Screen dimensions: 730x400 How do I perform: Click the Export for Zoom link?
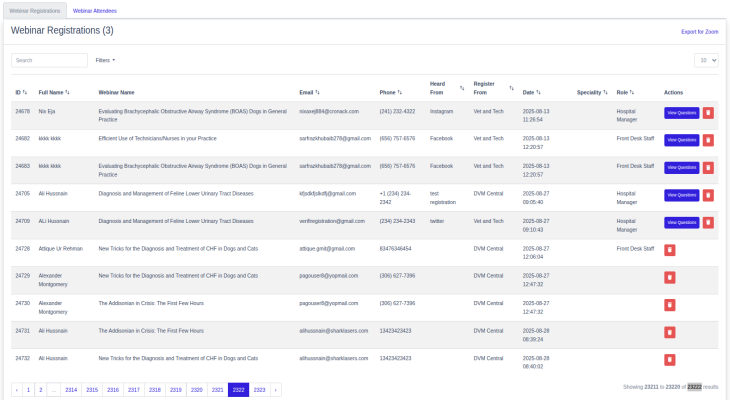(x=699, y=32)
